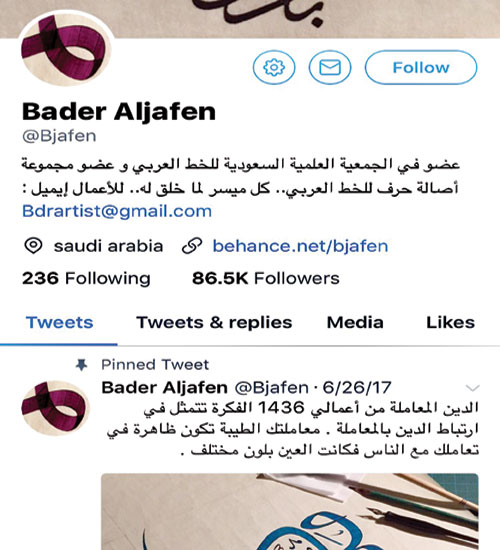Screen dimensions: 500x550
Task: Open behance.net/bjafen link
Action: click(300, 246)
